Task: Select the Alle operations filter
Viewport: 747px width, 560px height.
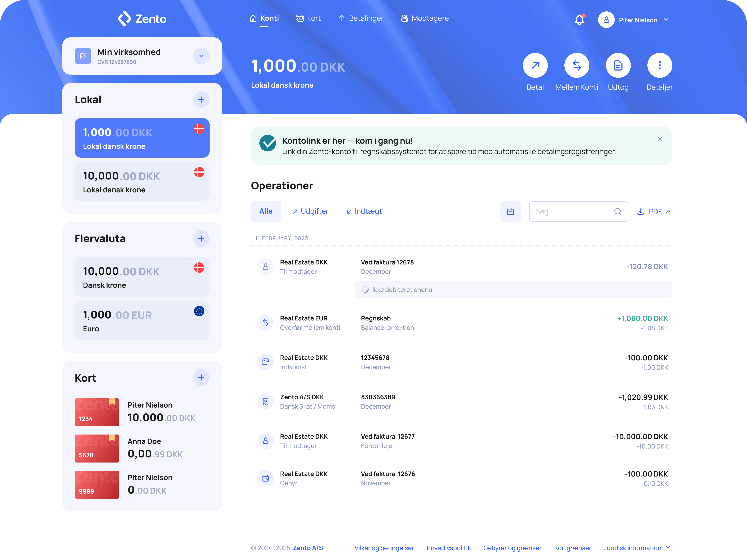Action: pos(266,211)
